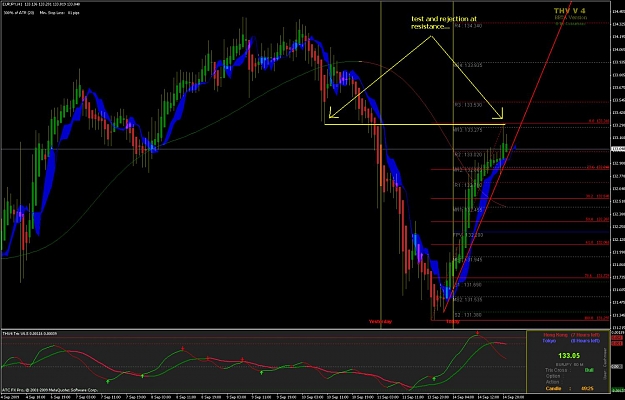Click the R3 : 133.530 pivot label
The height and width of the screenshot is (400, 625).
pyautogui.click(x=468, y=105)
